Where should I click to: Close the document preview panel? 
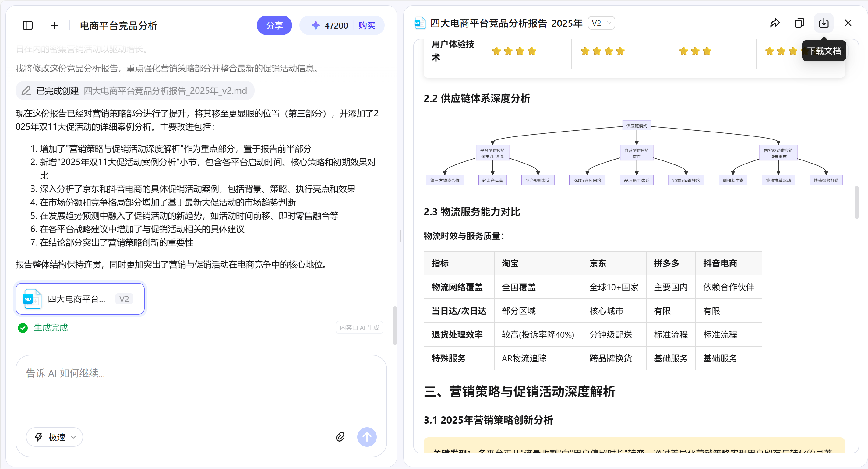tap(848, 23)
